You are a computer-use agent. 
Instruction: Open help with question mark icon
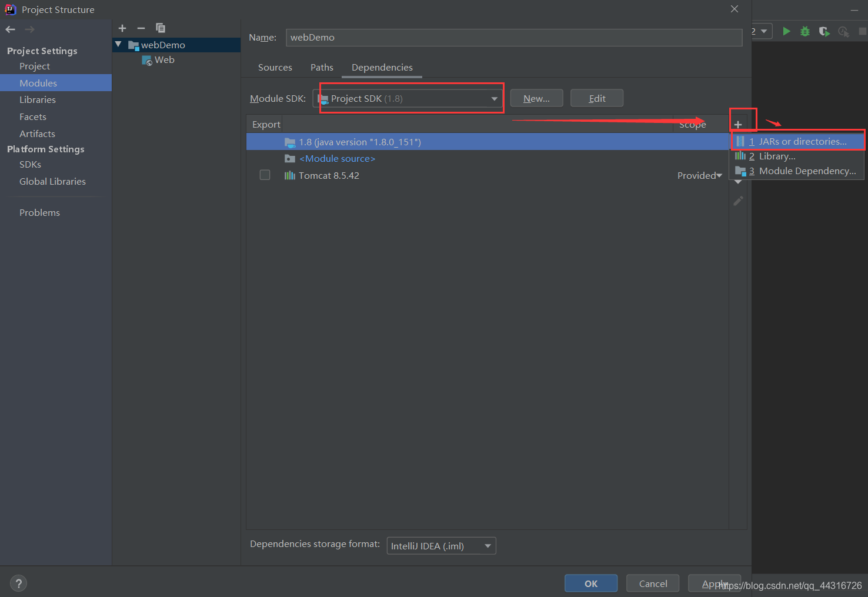19,583
